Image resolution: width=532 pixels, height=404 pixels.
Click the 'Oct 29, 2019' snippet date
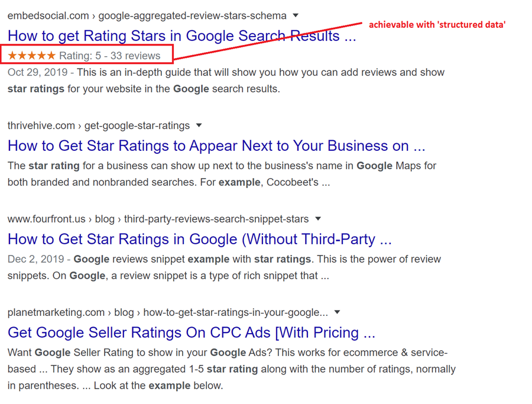click(x=37, y=72)
